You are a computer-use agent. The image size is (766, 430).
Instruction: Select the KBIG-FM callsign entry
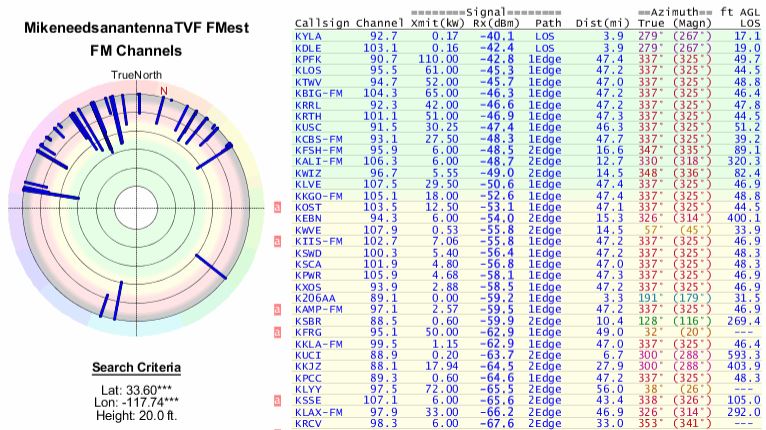tap(319, 94)
